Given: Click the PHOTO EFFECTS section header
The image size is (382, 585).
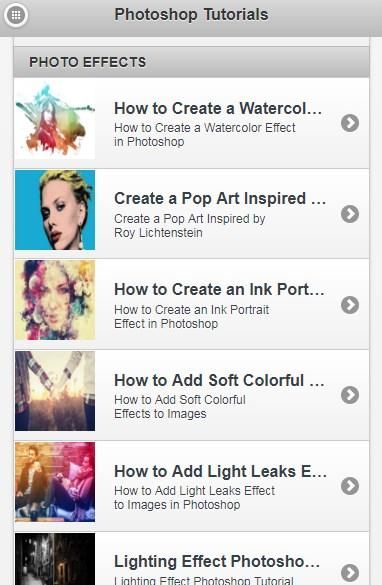Looking at the screenshot, I should coord(191,62).
